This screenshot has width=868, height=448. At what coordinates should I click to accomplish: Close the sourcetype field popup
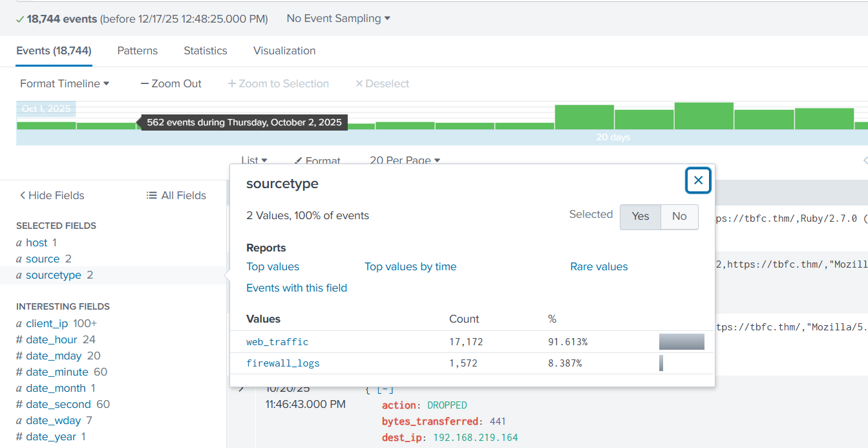(x=698, y=180)
